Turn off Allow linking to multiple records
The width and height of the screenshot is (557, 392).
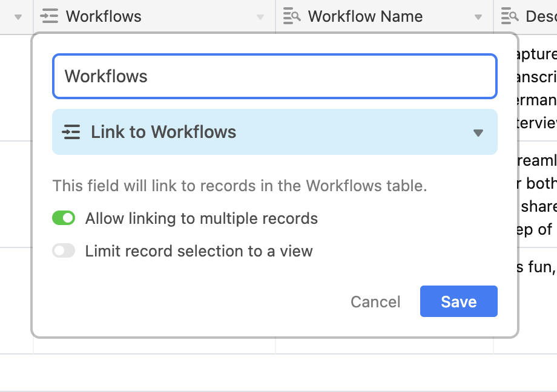click(64, 218)
